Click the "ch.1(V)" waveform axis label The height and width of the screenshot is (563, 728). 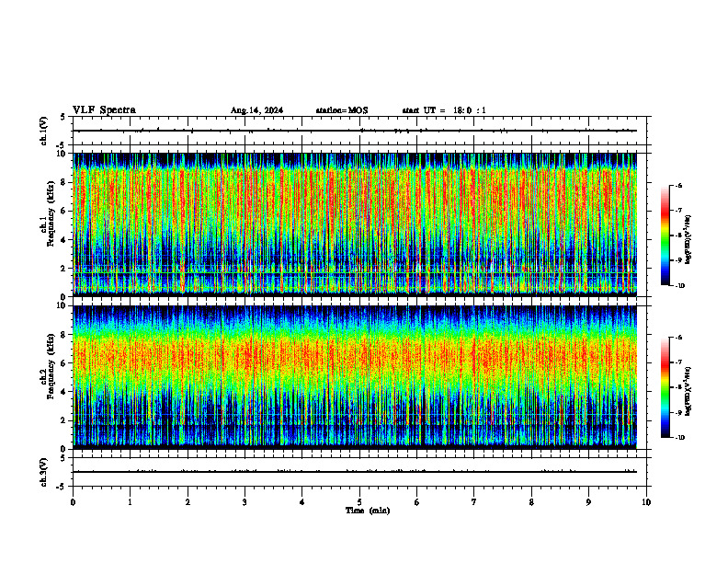44,131
